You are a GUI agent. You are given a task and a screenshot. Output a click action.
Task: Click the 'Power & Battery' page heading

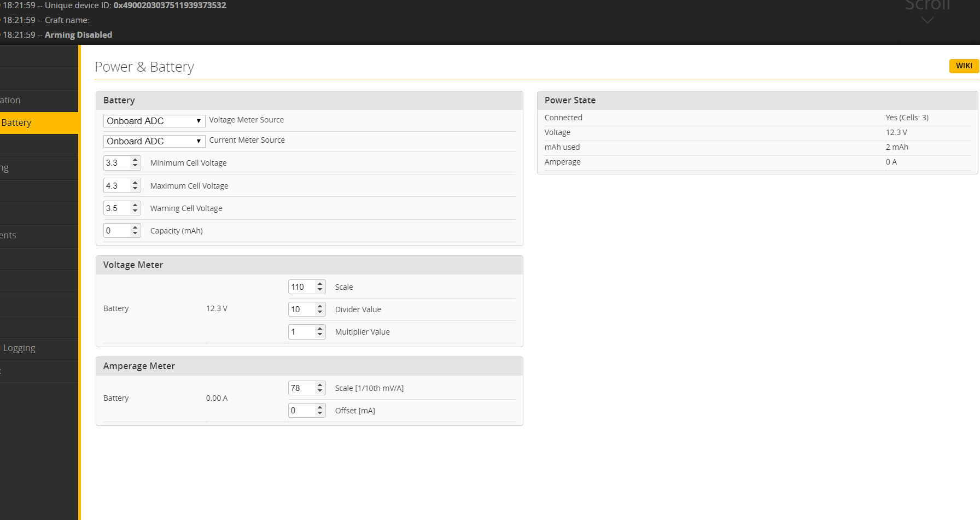pos(144,67)
